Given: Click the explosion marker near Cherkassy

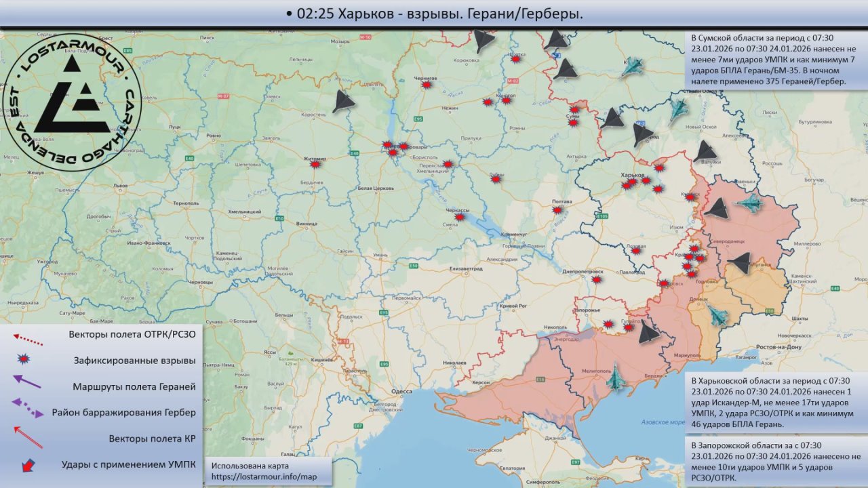Looking at the screenshot, I should (x=460, y=216).
